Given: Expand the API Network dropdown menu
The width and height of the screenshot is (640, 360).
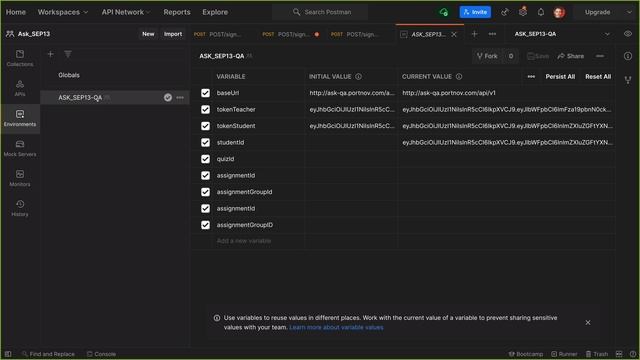Looking at the screenshot, I should (126, 12).
